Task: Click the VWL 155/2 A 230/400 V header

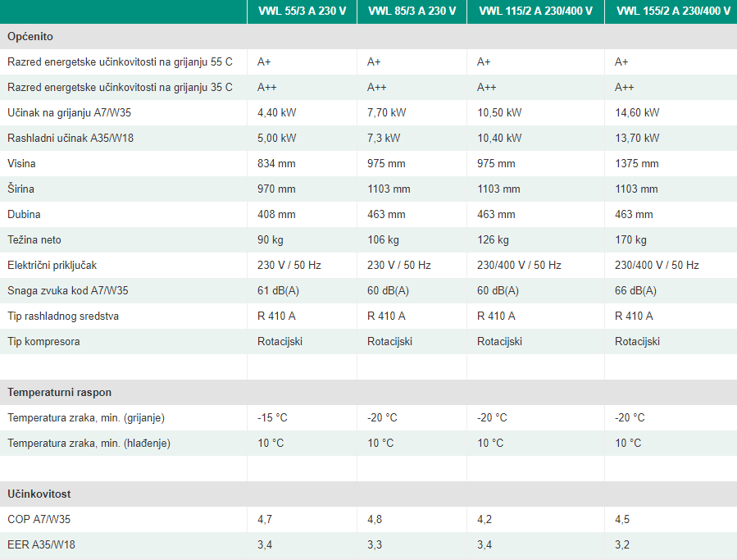Action: point(673,11)
